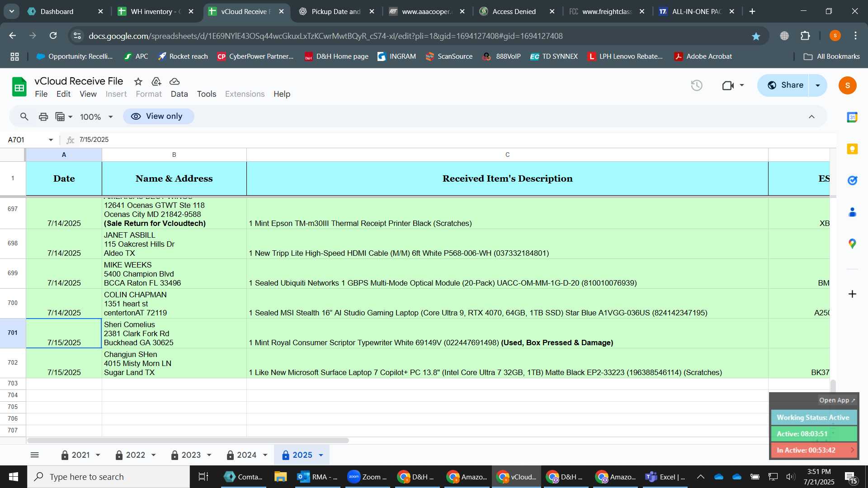Check the cloud save status icon
Image resolution: width=868 pixels, height=488 pixels.
pos(175,81)
